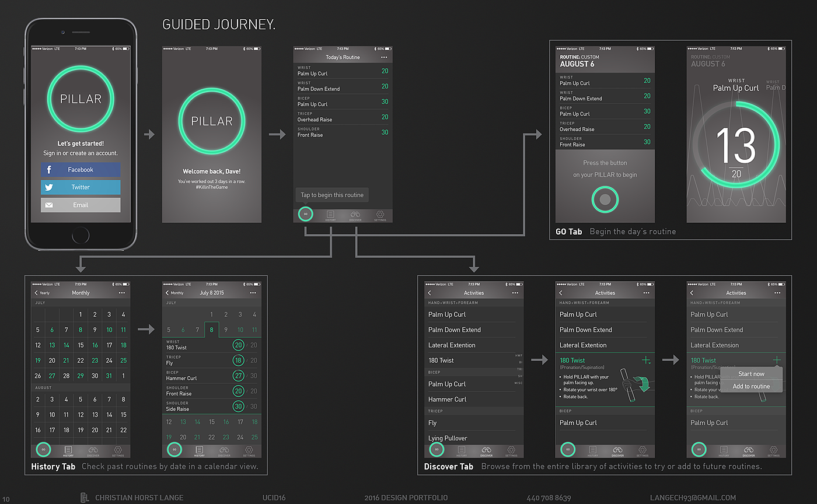The image size is (817, 504).
Task: Tap Settings gear on July 8 2015 screen
Action: 249,450
